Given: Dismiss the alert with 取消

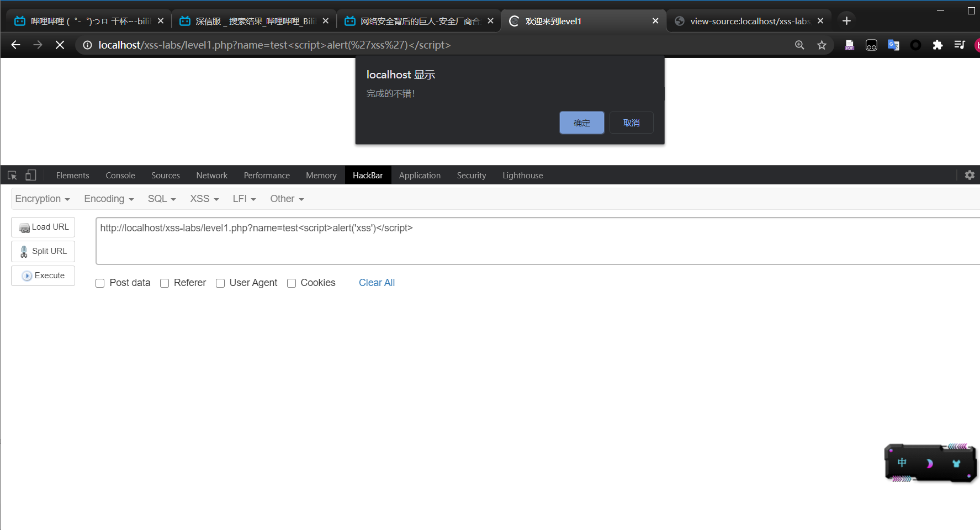Looking at the screenshot, I should [x=632, y=123].
